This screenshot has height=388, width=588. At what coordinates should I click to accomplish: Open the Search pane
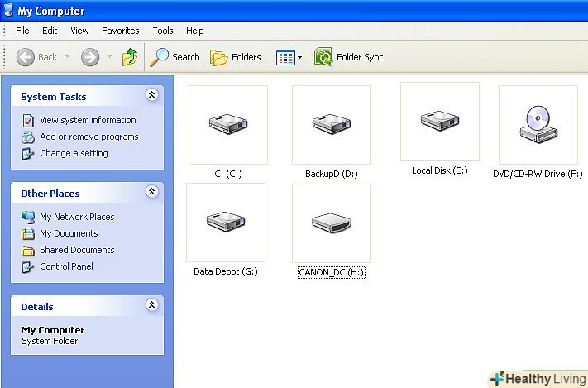174,57
